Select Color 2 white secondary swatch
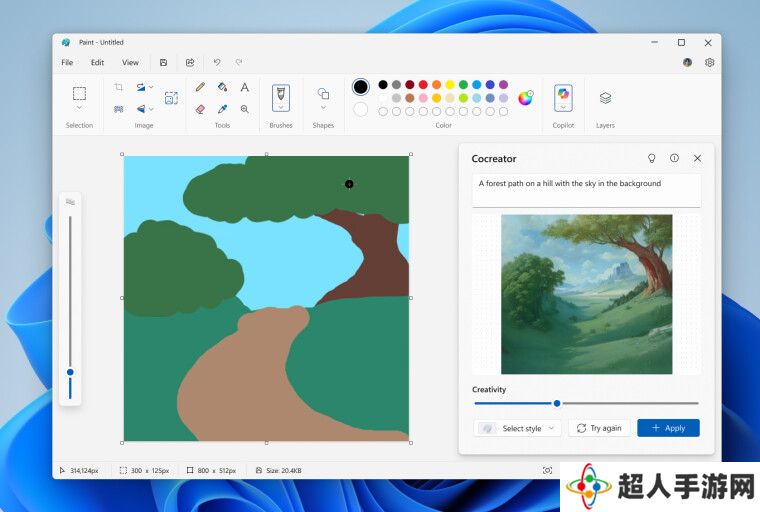Screen dimensions: 760x512 coord(360,109)
